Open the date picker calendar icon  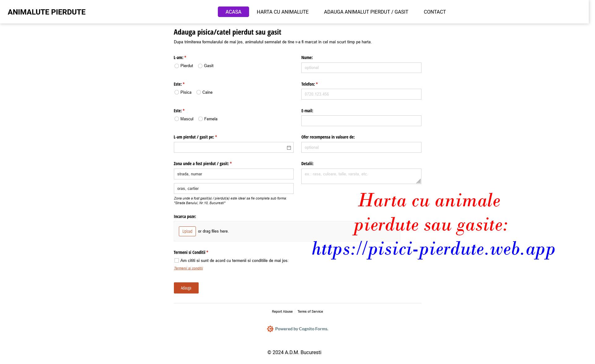(289, 148)
